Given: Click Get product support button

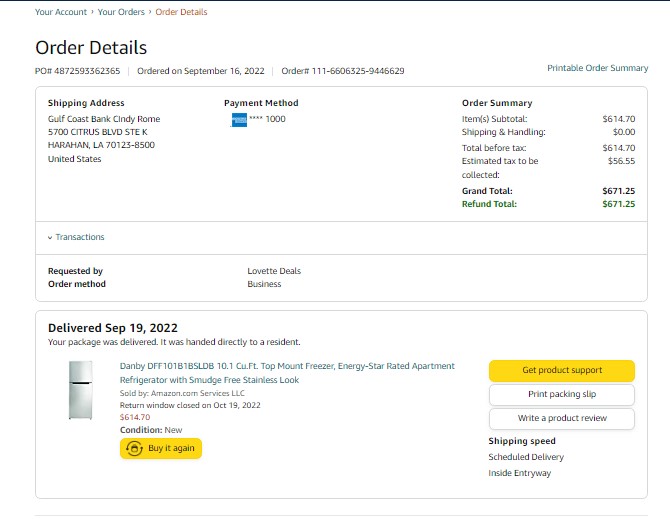Looking at the screenshot, I should (562, 370).
